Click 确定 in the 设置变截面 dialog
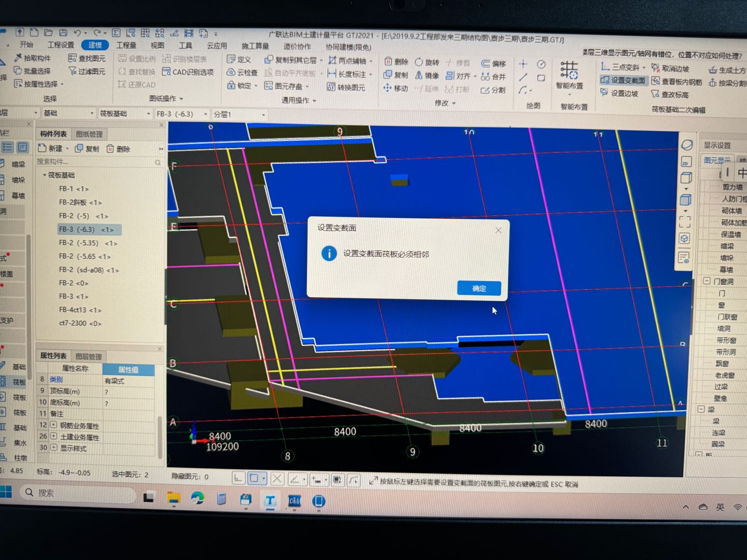 479,288
